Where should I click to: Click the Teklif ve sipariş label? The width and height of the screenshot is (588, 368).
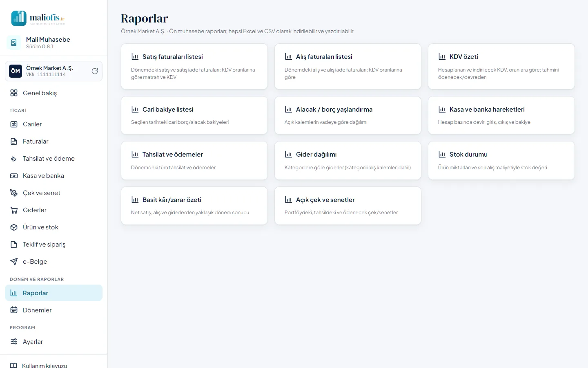coord(44,245)
